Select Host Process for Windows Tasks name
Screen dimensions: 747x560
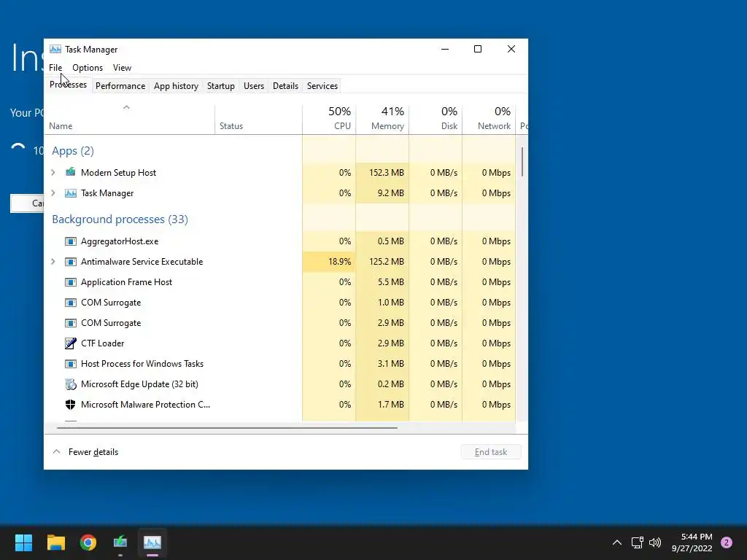point(142,364)
